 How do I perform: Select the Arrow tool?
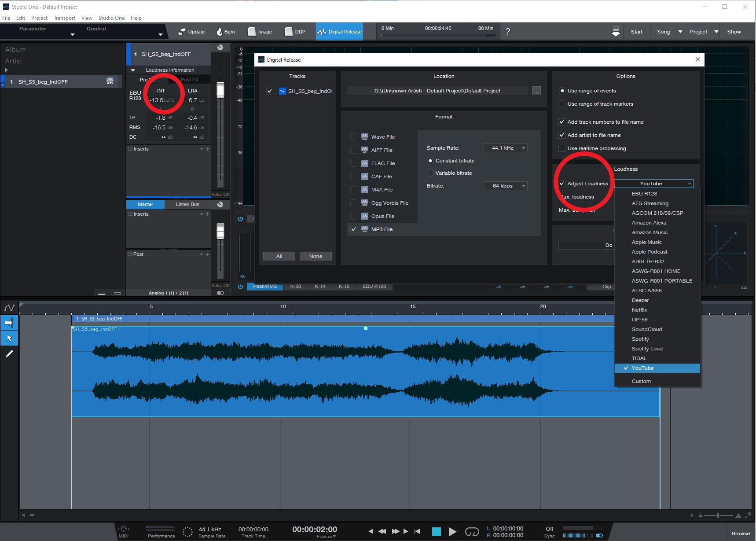(9, 338)
